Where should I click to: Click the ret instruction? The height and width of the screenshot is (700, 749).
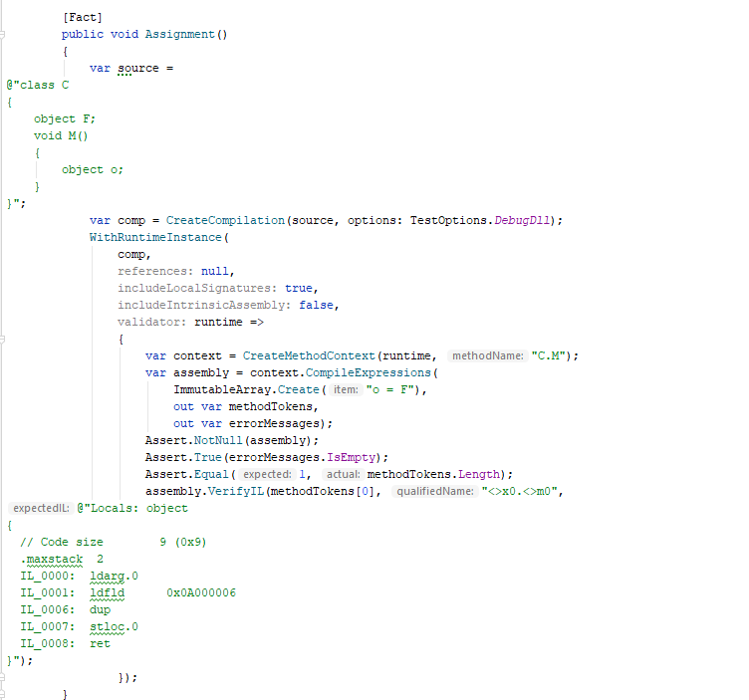click(100, 644)
